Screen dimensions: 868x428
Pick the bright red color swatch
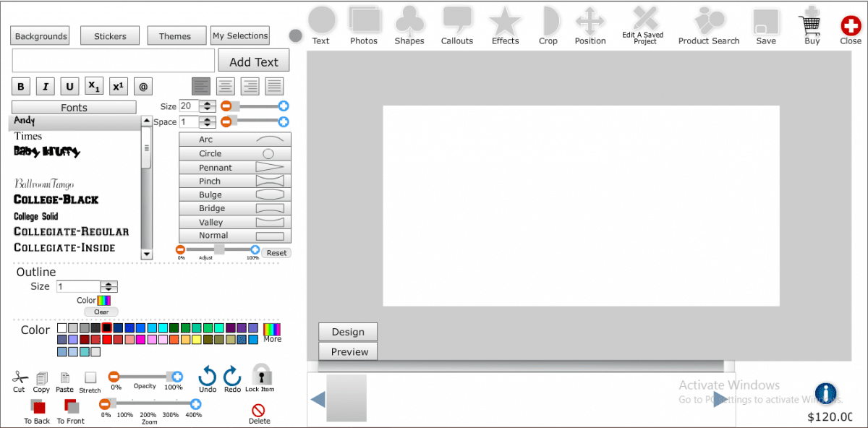[107, 339]
